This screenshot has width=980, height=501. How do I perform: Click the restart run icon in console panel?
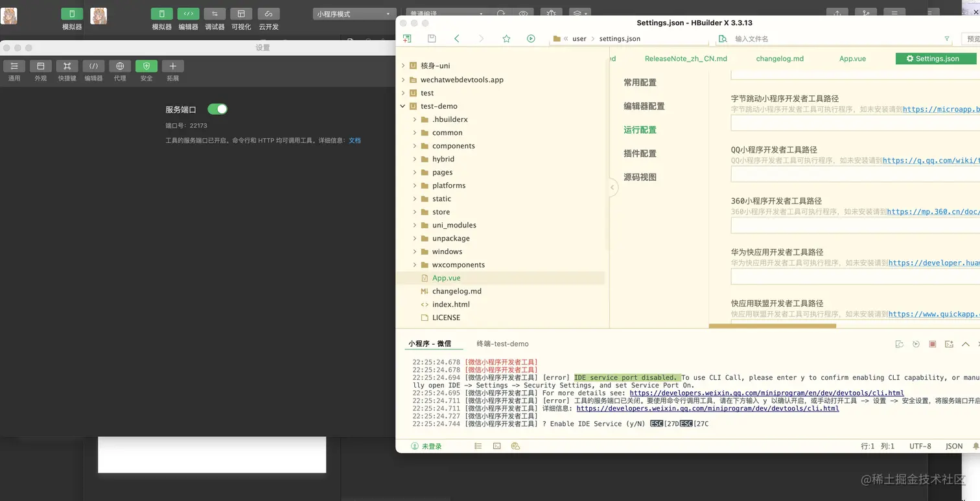(916, 344)
